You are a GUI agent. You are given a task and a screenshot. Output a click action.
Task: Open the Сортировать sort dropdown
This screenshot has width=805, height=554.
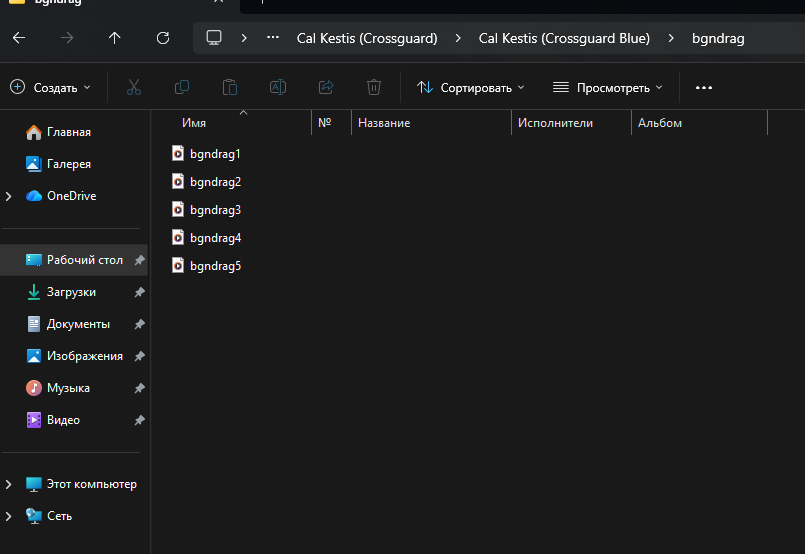click(471, 87)
